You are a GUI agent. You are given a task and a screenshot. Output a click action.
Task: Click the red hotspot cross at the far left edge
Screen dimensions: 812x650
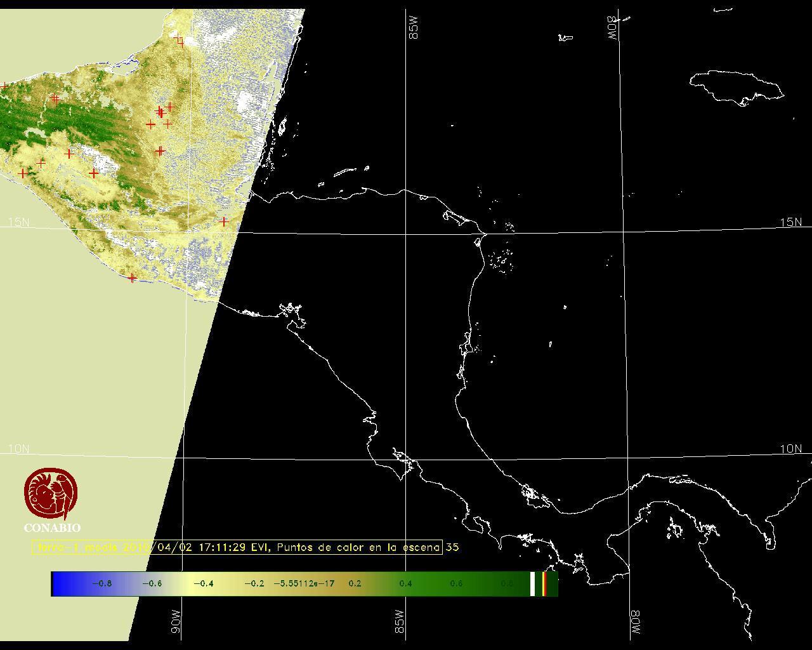(4, 86)
